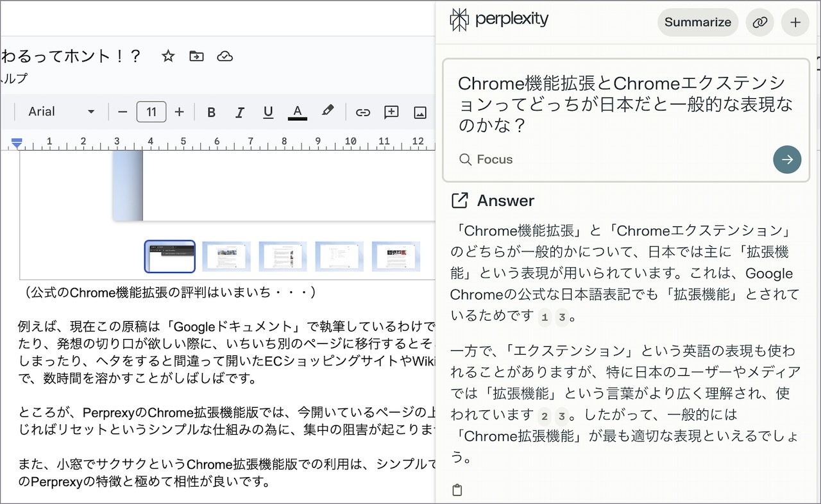This screenshot has width=821, height=504.
Task: Increase font size with plus button
Action: click(x=179, y=112)
